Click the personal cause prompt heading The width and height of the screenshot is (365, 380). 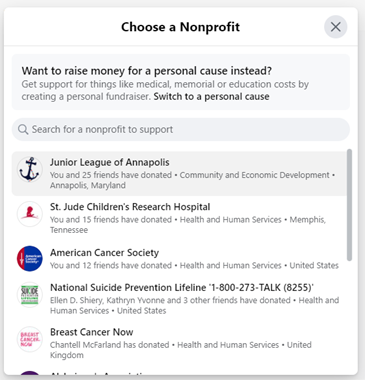(147, 71)
